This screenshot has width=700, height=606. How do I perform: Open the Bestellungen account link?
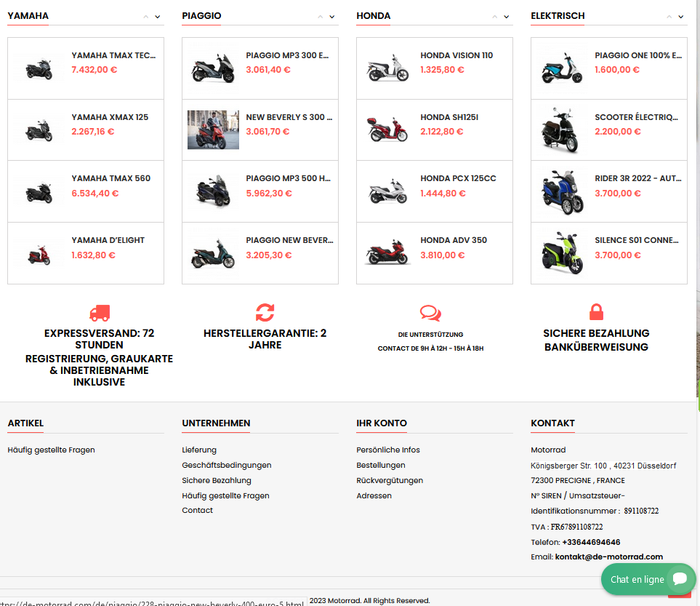pos(381,465)
